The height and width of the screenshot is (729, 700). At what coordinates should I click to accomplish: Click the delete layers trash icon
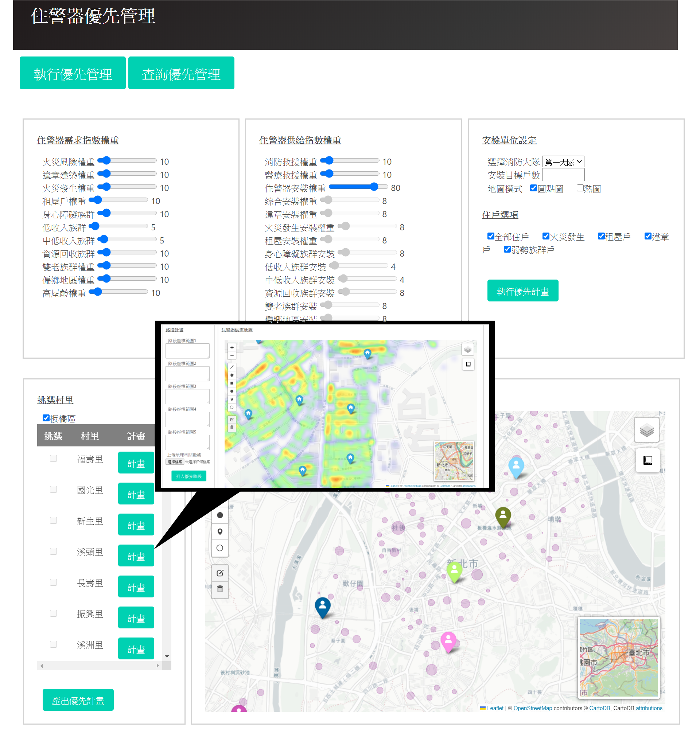tap(220, 589)
